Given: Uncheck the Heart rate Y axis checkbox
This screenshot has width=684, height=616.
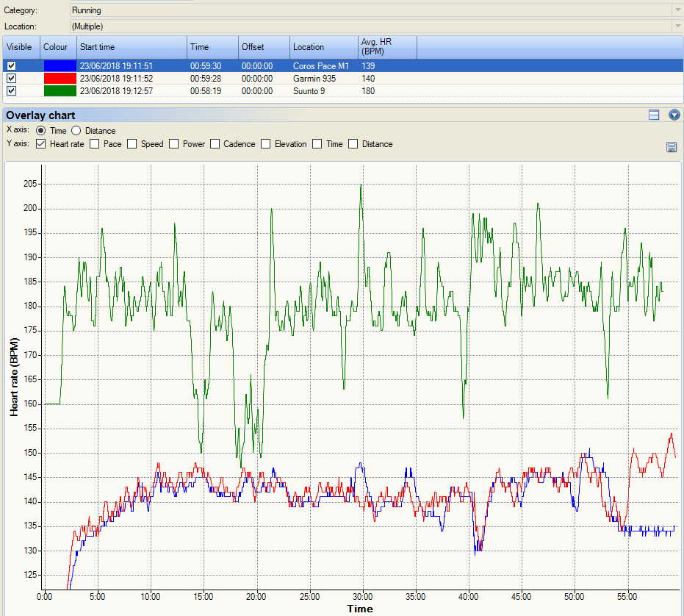Looking at the screenshot, I should click(41, 144).
